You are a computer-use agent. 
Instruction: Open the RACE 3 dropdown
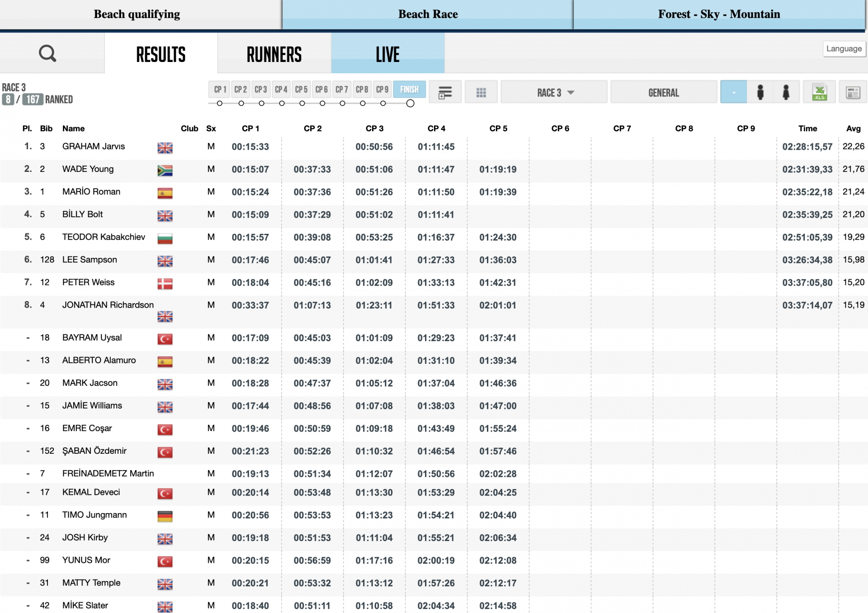[554, 92]
